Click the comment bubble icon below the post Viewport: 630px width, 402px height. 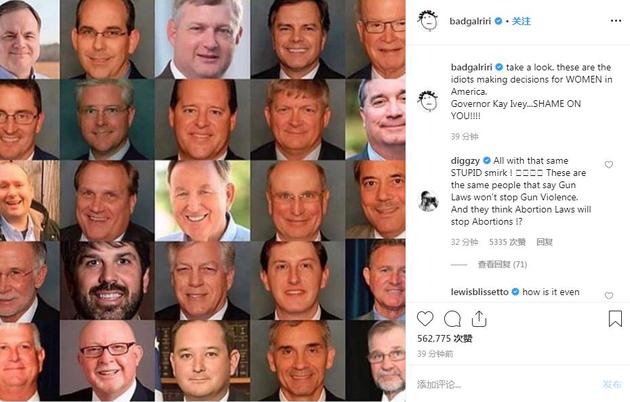452,319
